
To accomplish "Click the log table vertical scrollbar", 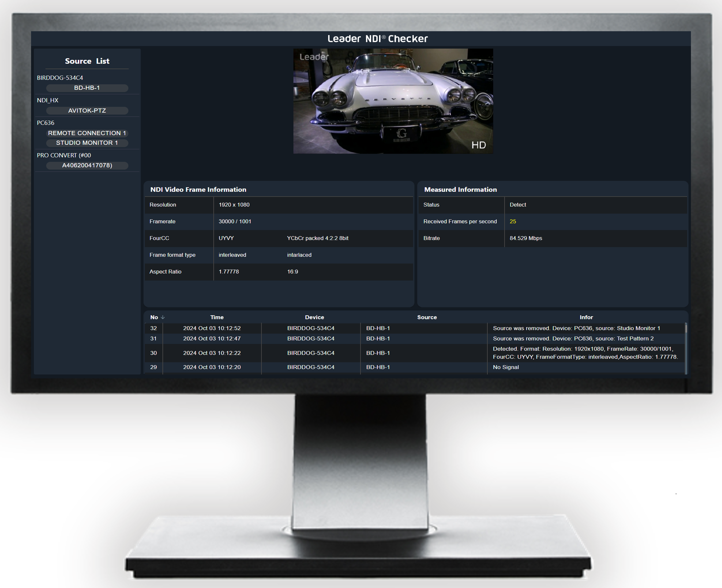I will click(686, 349).
